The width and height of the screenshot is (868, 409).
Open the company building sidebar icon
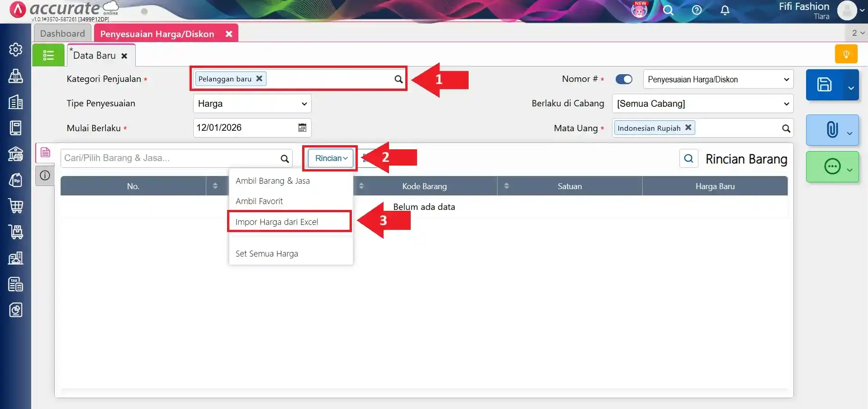16,102
